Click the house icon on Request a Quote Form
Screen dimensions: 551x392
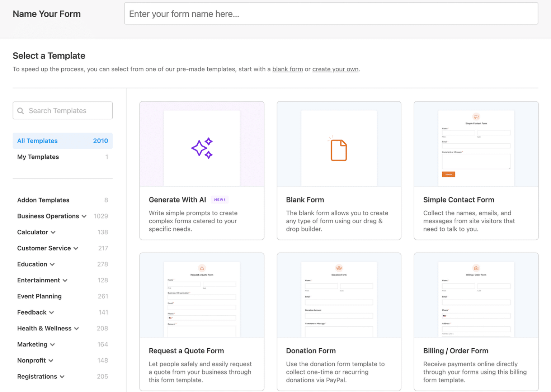click(x=202, y=268)
